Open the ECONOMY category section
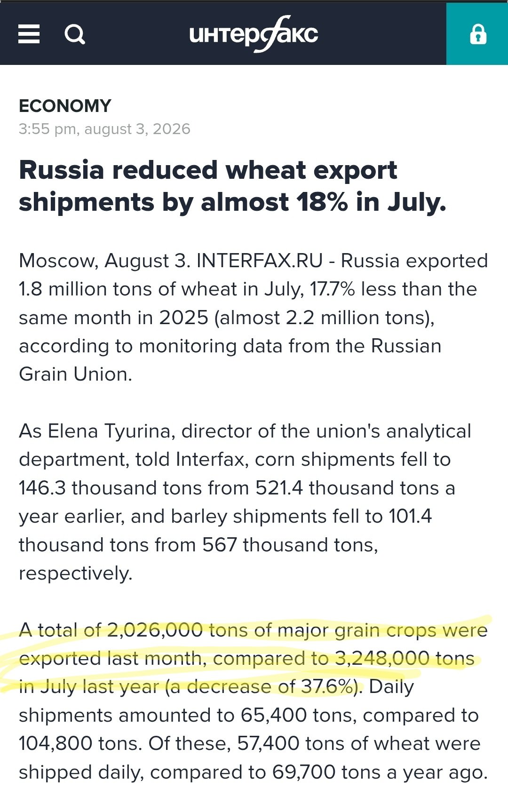508x812 pixels. click(65, 106)
